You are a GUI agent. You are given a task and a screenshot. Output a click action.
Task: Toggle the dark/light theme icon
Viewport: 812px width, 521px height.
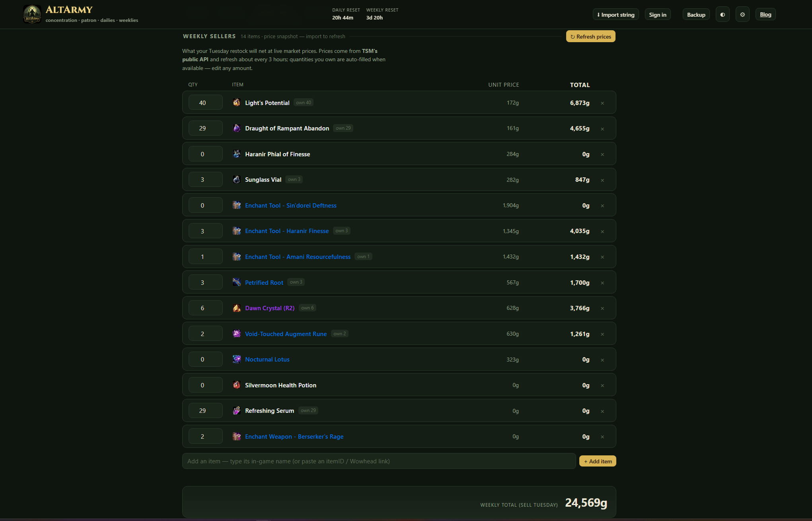(x=722, y=15)
